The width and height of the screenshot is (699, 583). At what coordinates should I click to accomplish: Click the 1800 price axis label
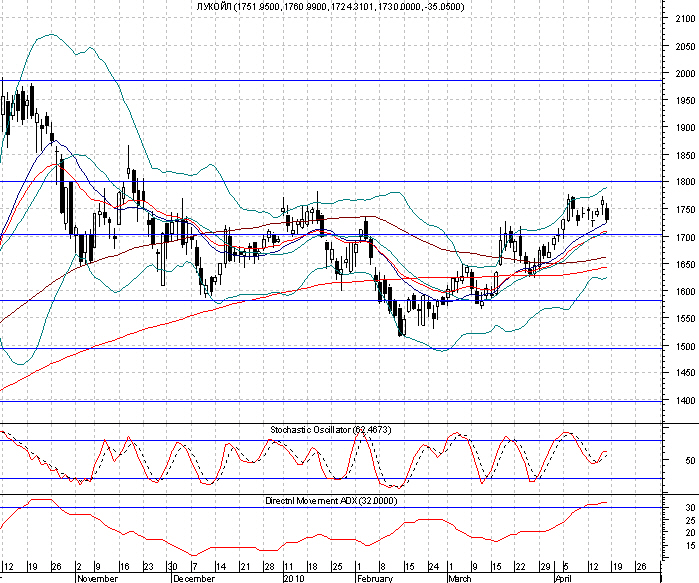685,182
